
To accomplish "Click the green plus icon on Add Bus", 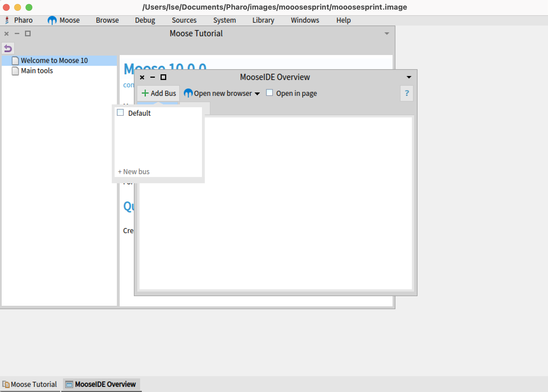I will pyautogui.click(x=145, y=93).
